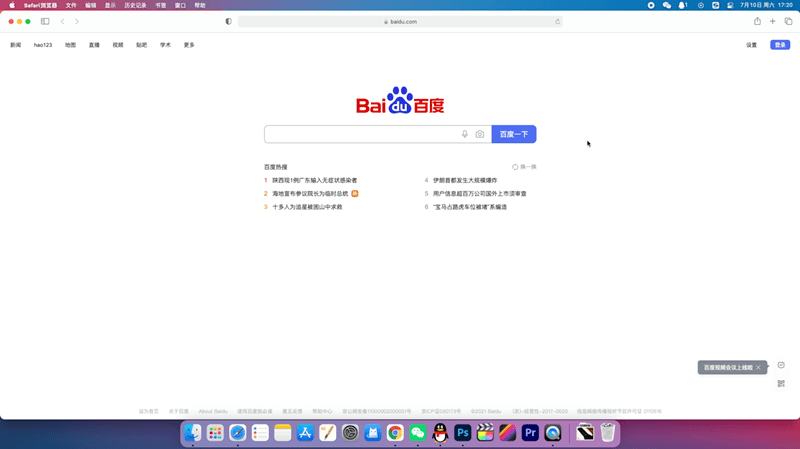
Task: Open the Share sheet icon
Action: click(x=757, y=21)
